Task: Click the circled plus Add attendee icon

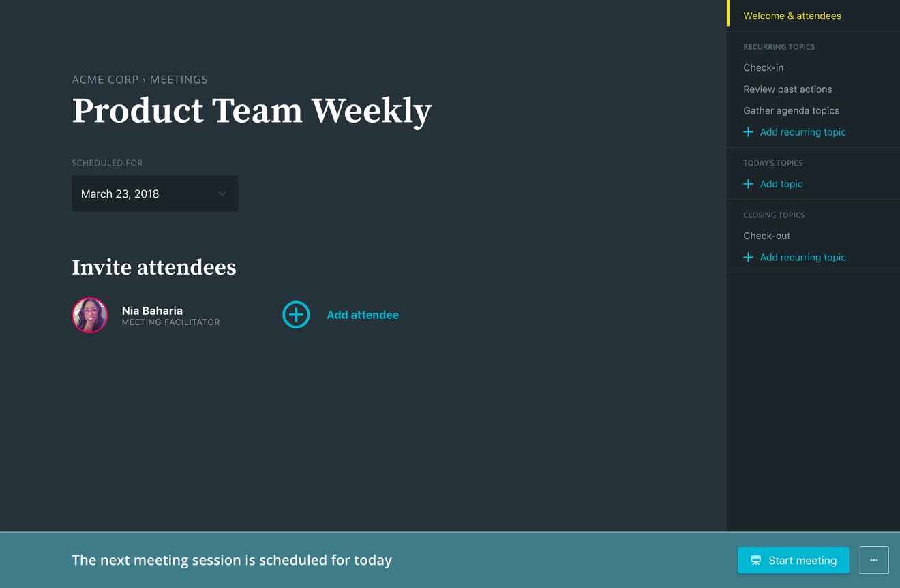Action: 296,314
